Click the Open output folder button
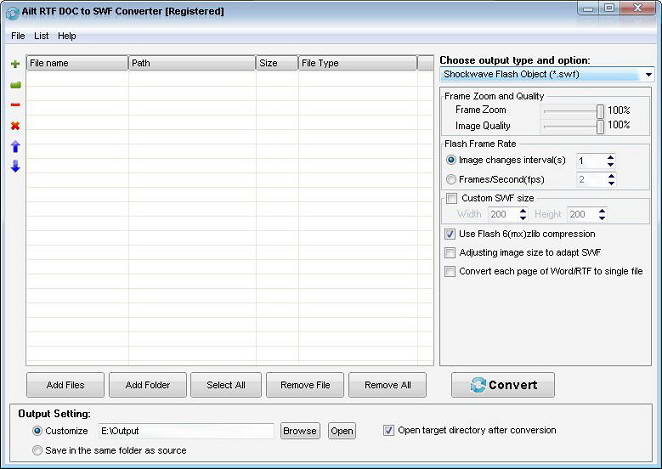Screen dimensions: 662x469 (342, 431)
